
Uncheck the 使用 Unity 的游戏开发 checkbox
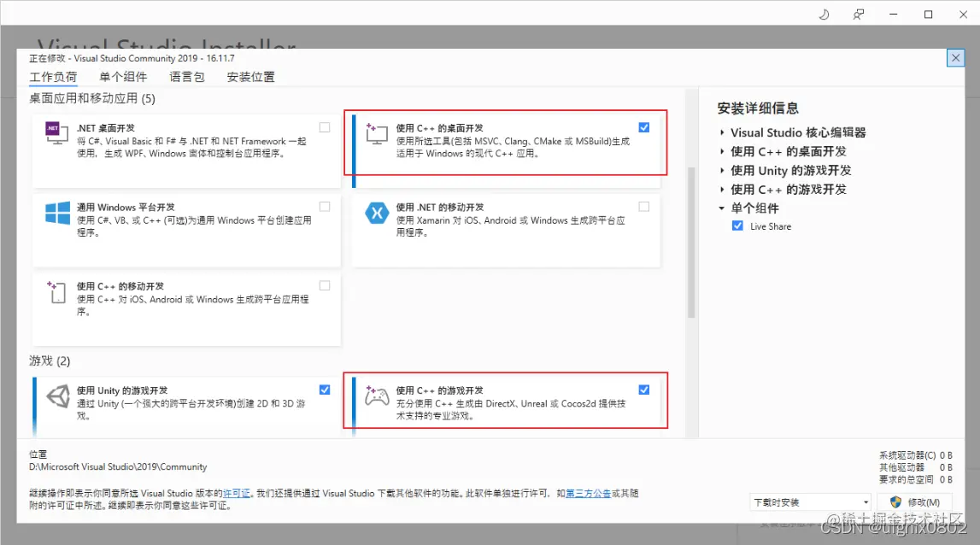pos(325,390)
